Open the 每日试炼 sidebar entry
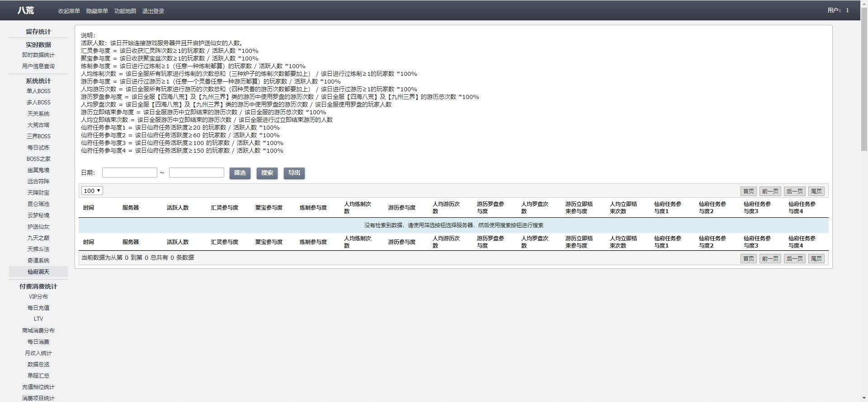This screenshot has height=402, width=868. (38, 148)
